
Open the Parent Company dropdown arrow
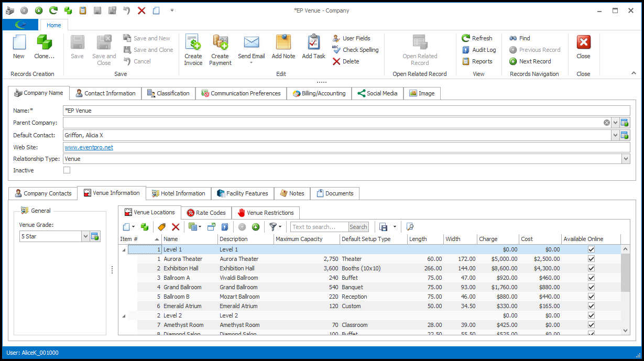[615, 123]
